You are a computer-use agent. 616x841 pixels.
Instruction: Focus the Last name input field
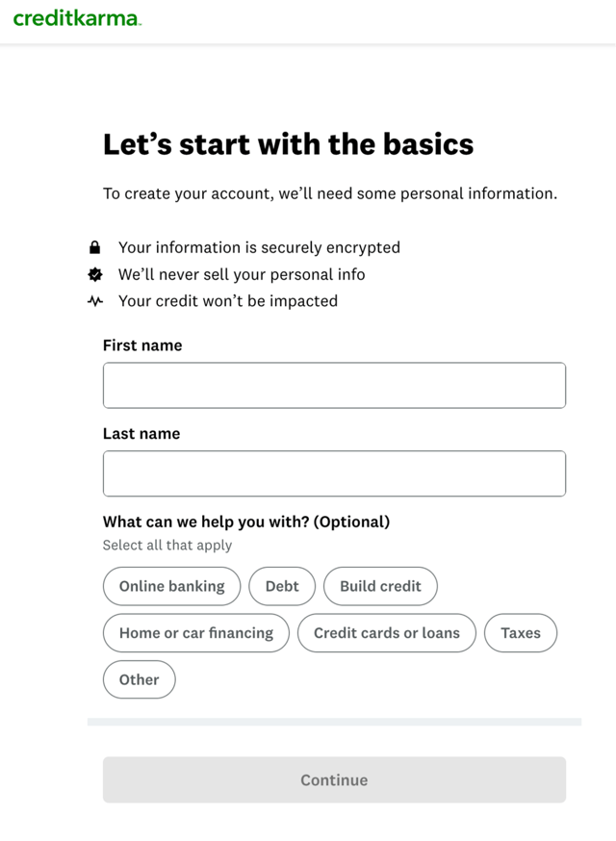tap(334, 473)
